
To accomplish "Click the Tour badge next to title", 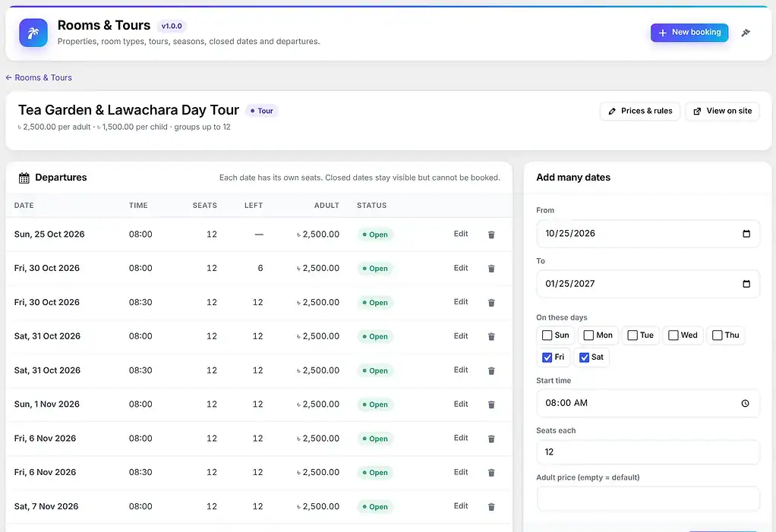I will tap(262, 111).
